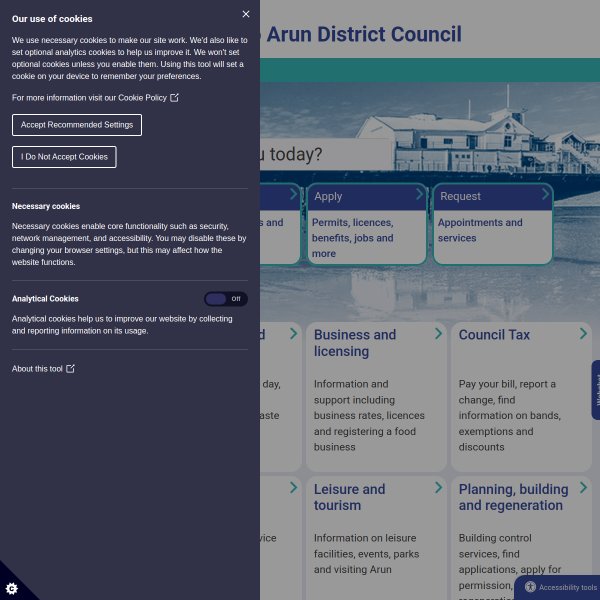Click the cookie settings gear icon
The width and height of the screenshot is (600, 600).
tap(11, 588)
